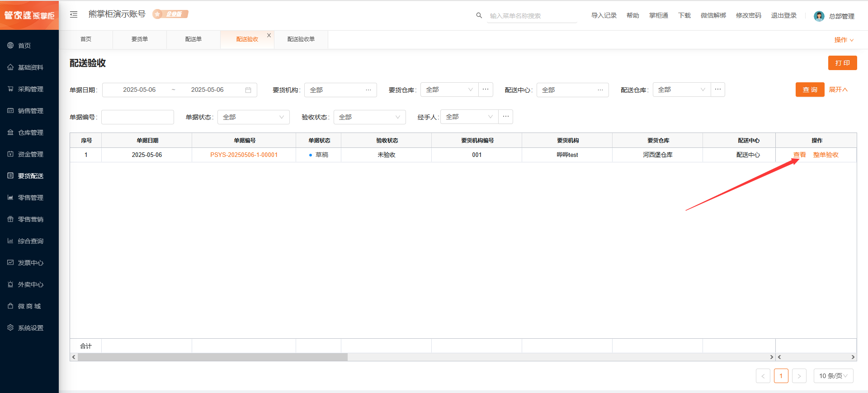This screenshot has height=393, width=868.
Task: Switch to the 配送验收单 tab
Action: (x=301, y=39)
